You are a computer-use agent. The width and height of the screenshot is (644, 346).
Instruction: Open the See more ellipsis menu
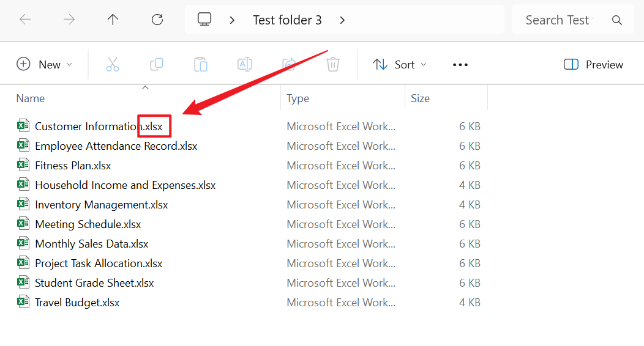[460, 64]
